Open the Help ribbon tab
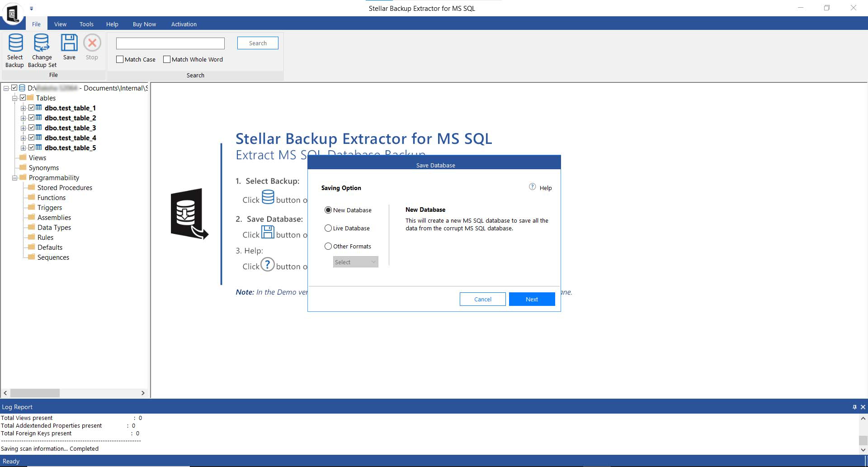The image size is (868, 467). click(x=112, y=24)
